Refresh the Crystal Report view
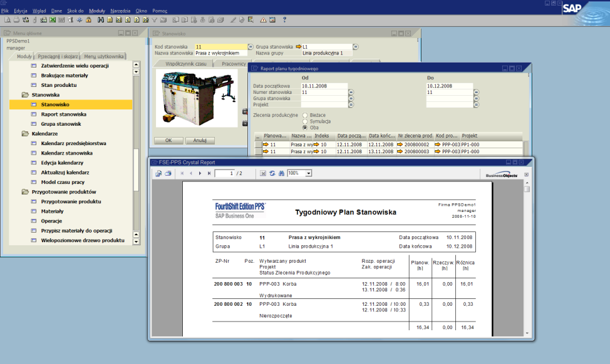 (272, 173)
